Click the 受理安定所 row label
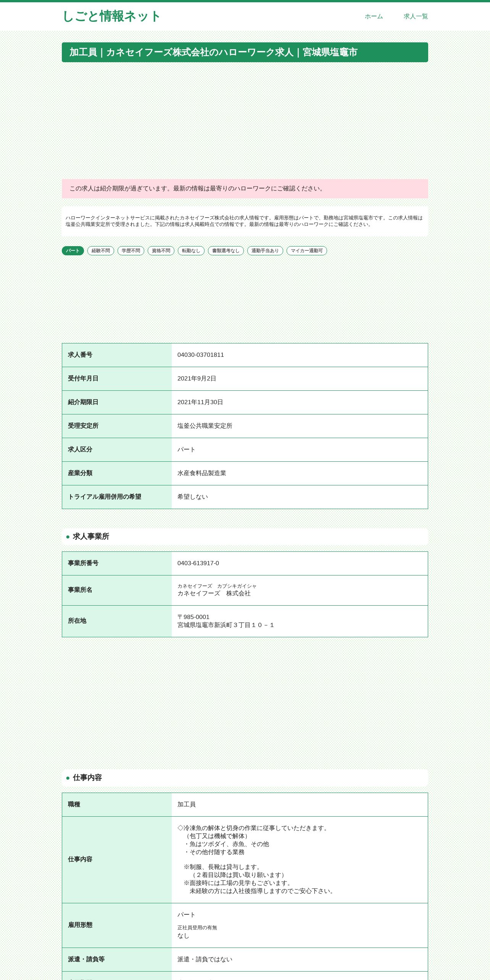490x980 pixels. click(83, 426)
